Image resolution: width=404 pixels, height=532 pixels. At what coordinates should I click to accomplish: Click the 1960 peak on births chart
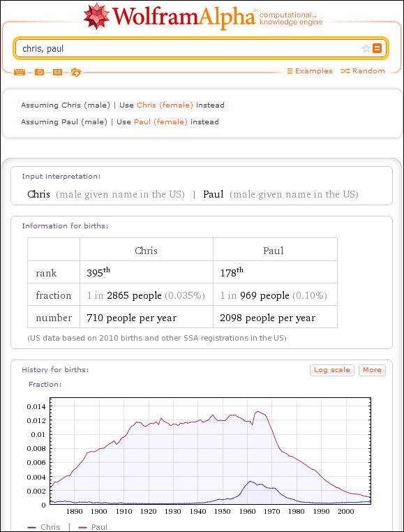click(x=250, y=481)
